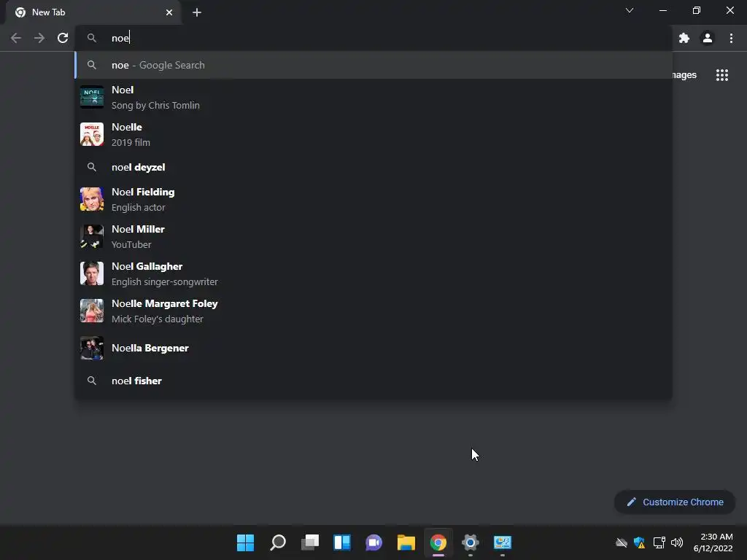
Task: Click the browser forward arrow
Action: (x=39, y=38)
